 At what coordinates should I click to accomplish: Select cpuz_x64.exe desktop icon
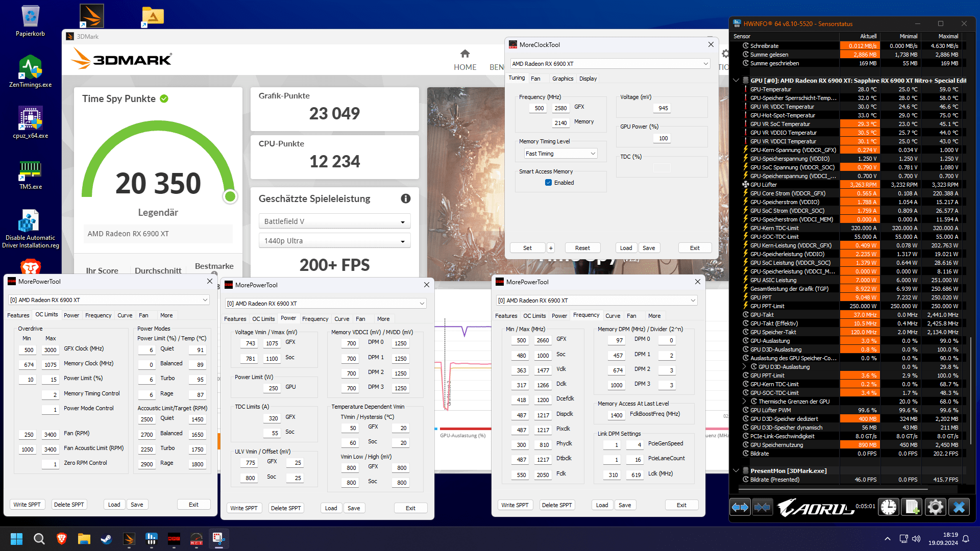coord(31,122)
